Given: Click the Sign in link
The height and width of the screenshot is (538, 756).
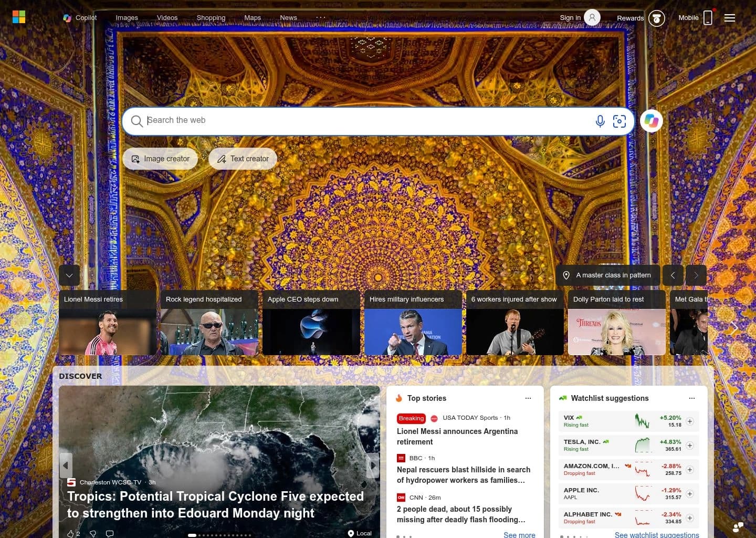Looking at the screenshot, I should tap(570, 17).
